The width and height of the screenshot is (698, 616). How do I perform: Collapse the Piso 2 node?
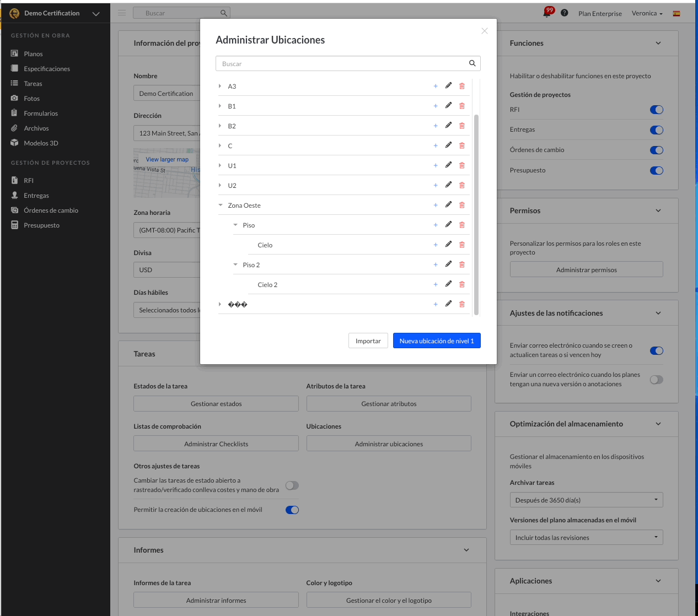pyautogui.click(x=235, y=264)
